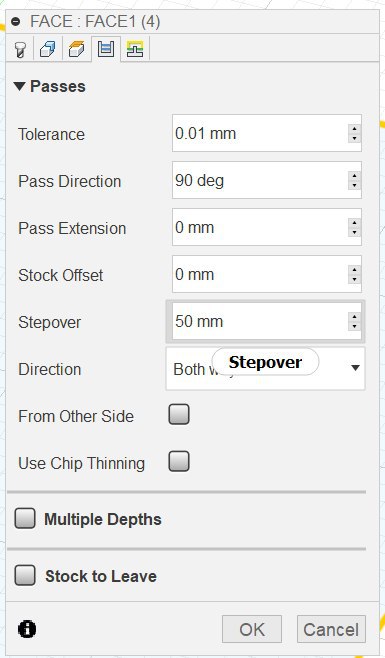This screenshot has height=658, width=385.
Task: Enable the From Other Side checkbox
Action: tap(179, 415)
